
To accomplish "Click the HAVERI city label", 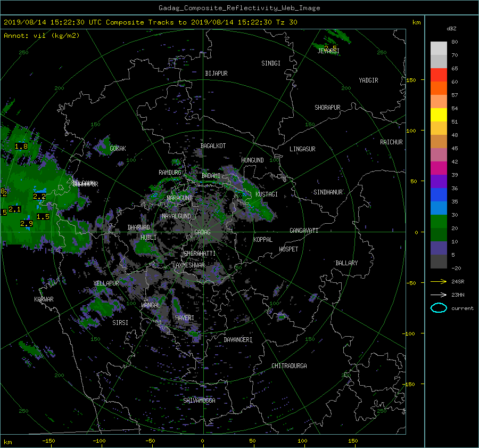I will [x=185, y=318].
